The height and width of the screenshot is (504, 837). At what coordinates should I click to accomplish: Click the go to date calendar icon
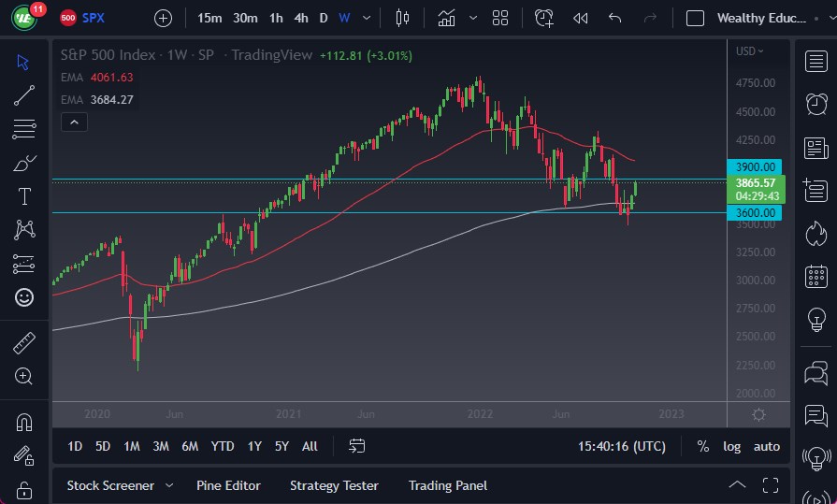[x=356, y=446]
